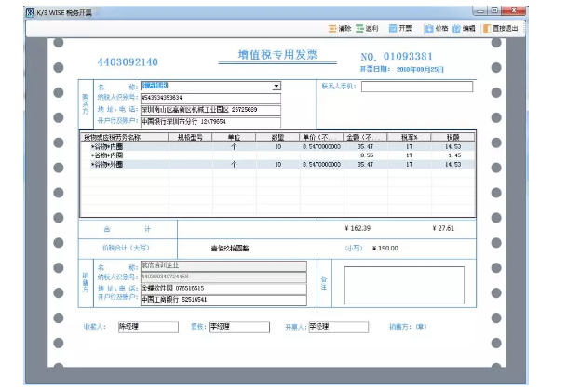Click the unit 个 in the *谷物*外圈 row
The height and width of the screenshot is (392, 567).
click(x=234, y=165)
